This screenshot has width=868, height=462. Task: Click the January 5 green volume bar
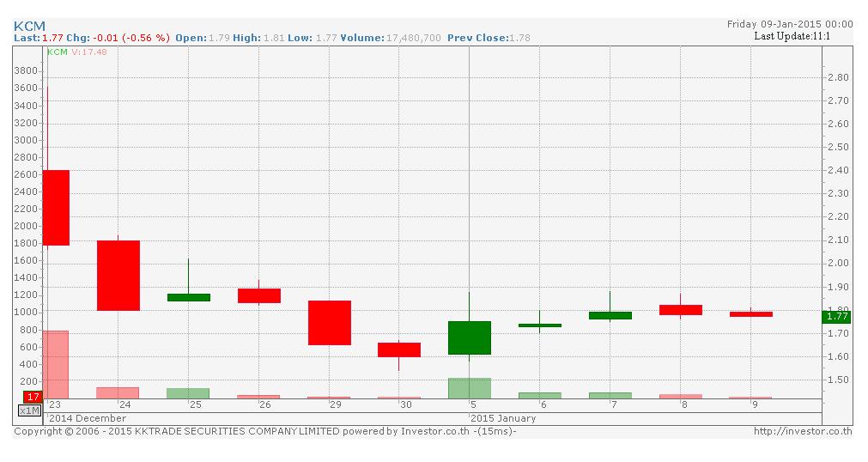470,388
